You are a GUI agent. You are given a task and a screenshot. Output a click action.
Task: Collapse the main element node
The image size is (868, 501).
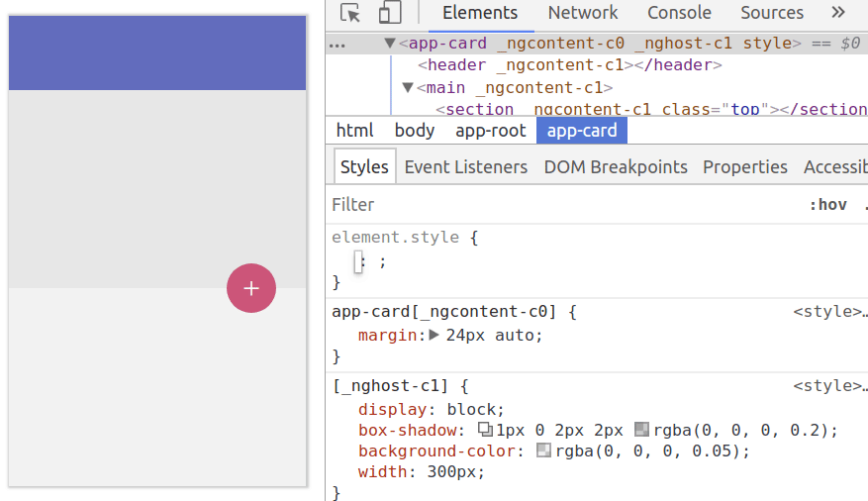click(408, 87)
